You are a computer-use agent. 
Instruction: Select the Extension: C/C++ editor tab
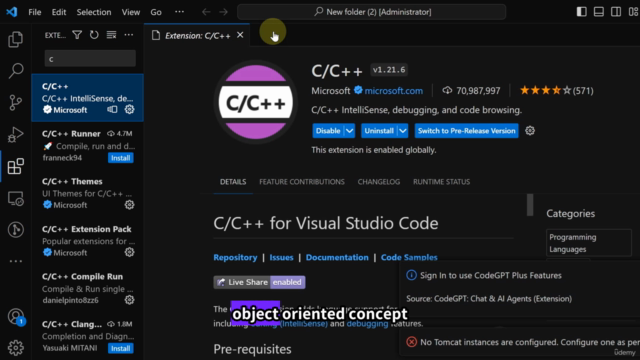(x=198, y=36)
